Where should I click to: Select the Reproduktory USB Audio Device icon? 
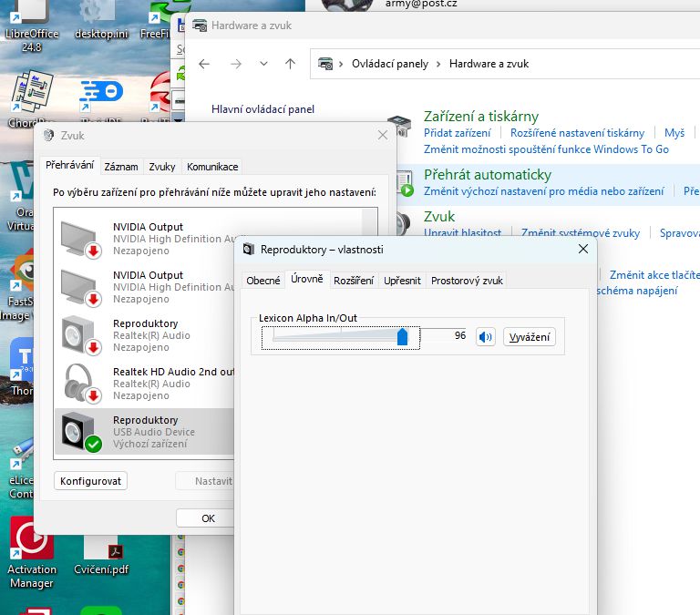click(80, 432)
